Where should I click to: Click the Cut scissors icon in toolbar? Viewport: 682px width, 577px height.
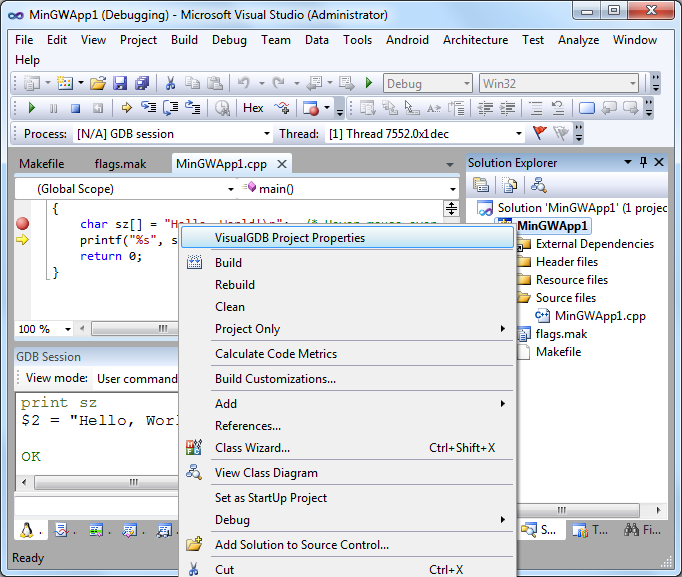pyautogui.click(x=170, y=83)
